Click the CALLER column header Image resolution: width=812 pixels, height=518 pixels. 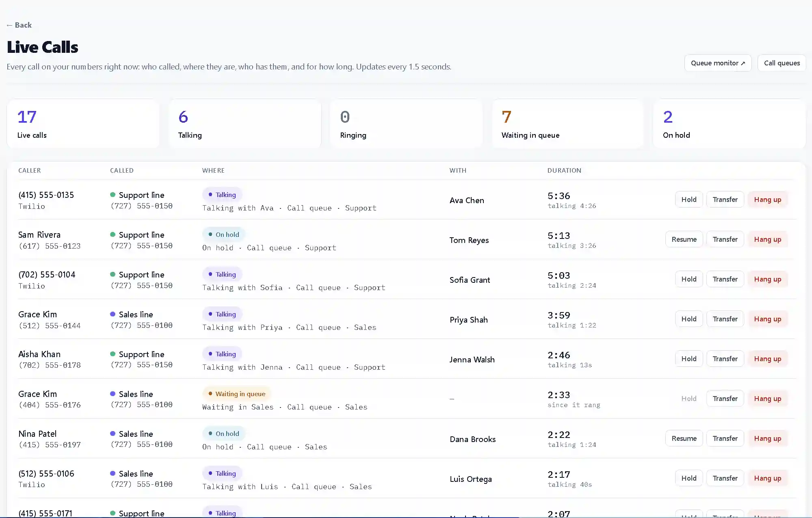(30, 171)
